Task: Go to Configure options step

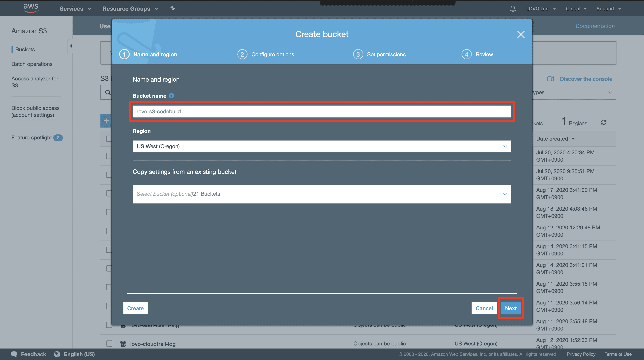Action: [x=273, y=54]
